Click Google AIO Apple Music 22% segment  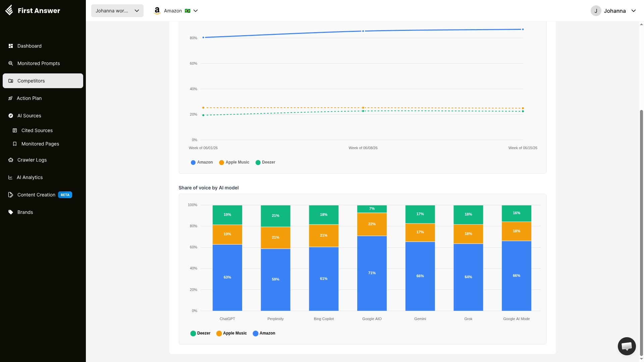(372, 224)
